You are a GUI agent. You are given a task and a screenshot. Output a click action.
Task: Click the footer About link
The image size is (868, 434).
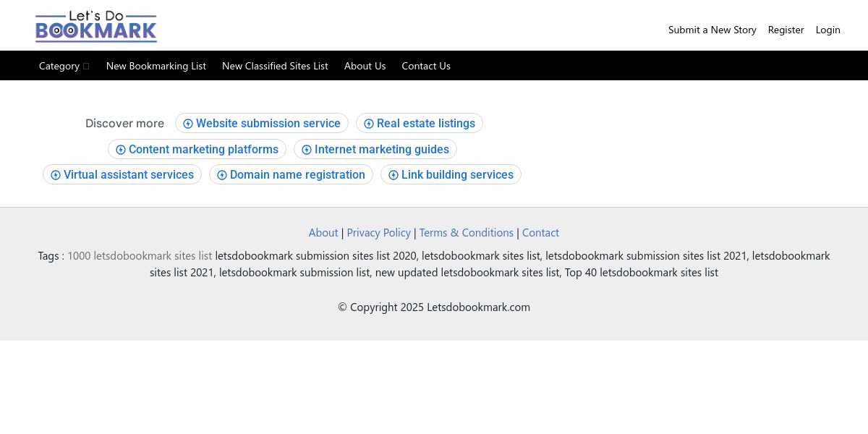pyautogui.click(x=323, y=233)
